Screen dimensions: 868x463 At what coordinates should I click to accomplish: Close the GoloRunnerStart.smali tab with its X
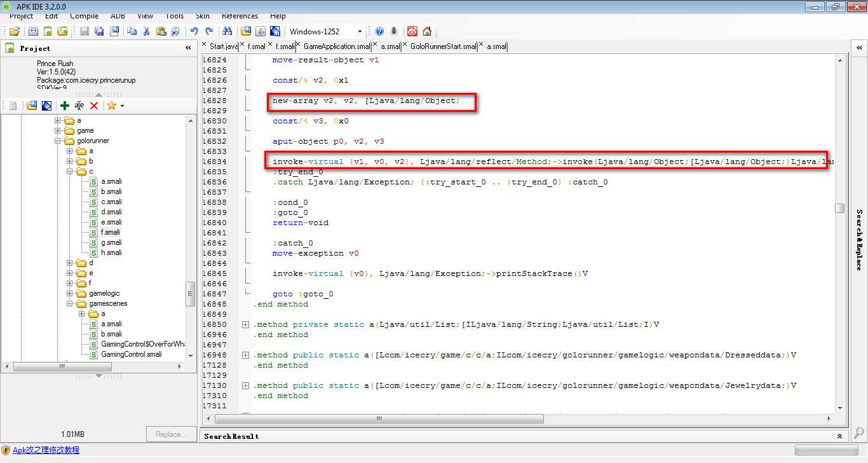pyautogui.click(x=405, y=45)
